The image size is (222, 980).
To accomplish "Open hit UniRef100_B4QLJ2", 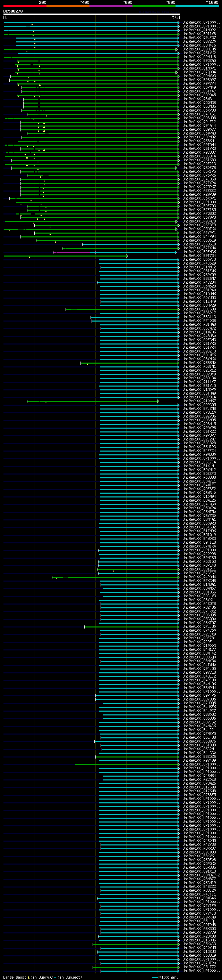I will pos(199,677).
